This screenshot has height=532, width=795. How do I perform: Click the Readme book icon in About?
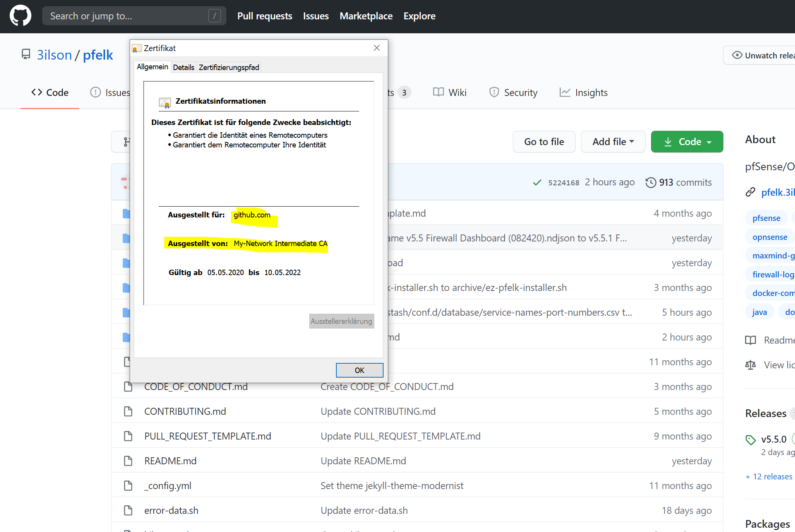pyautogui.click(x=750, y=340)
